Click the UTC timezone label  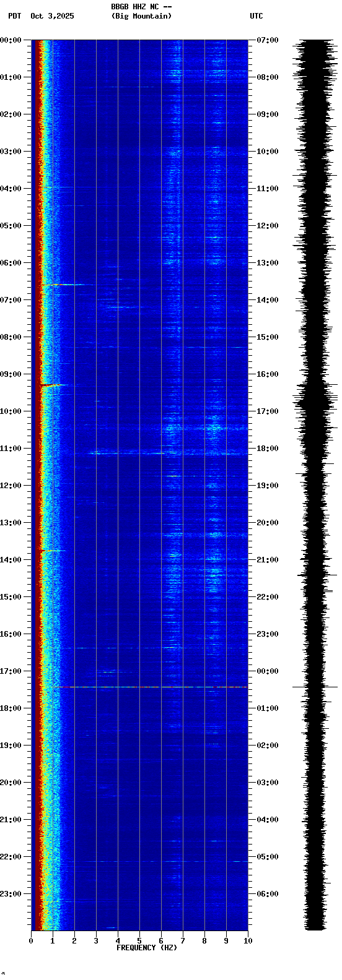pos(256,16)
